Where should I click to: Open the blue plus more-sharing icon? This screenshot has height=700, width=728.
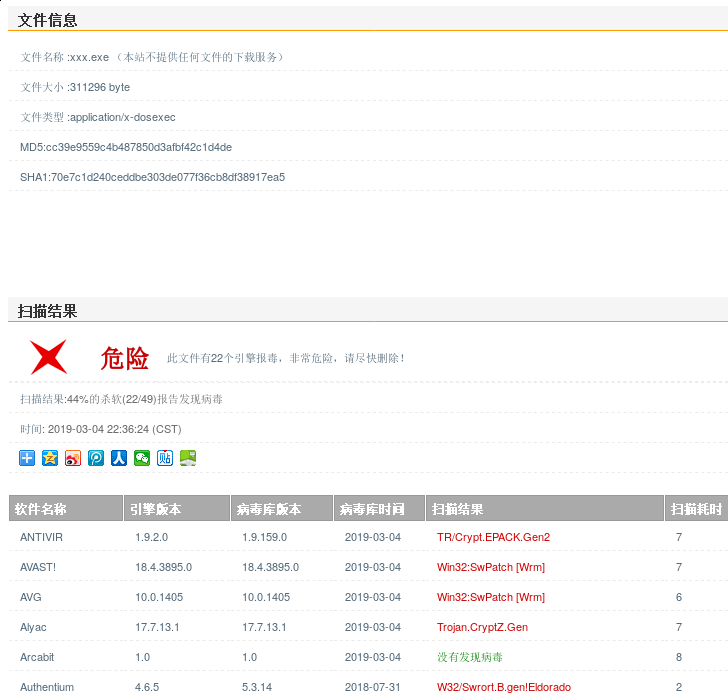(27, 458)
